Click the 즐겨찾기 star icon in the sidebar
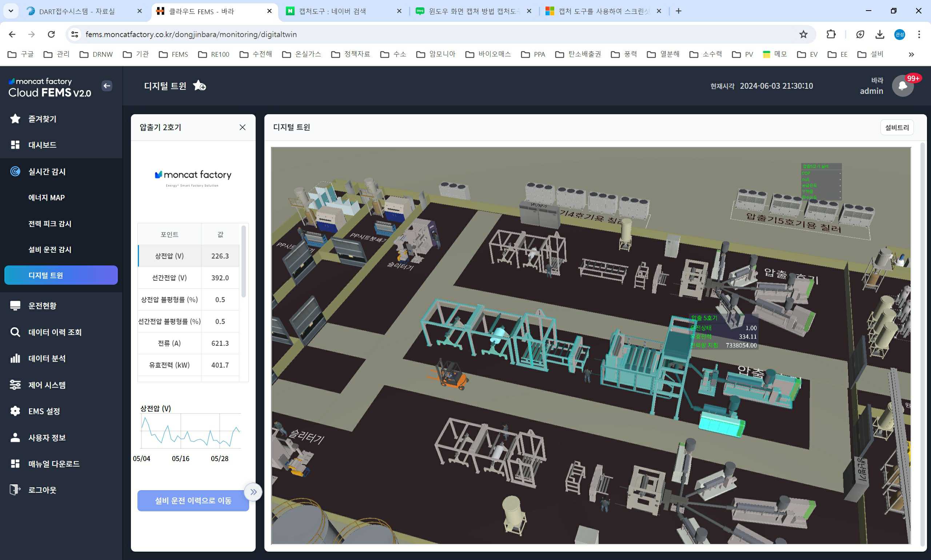Screen dimensions: 931x560 (15, 119)
